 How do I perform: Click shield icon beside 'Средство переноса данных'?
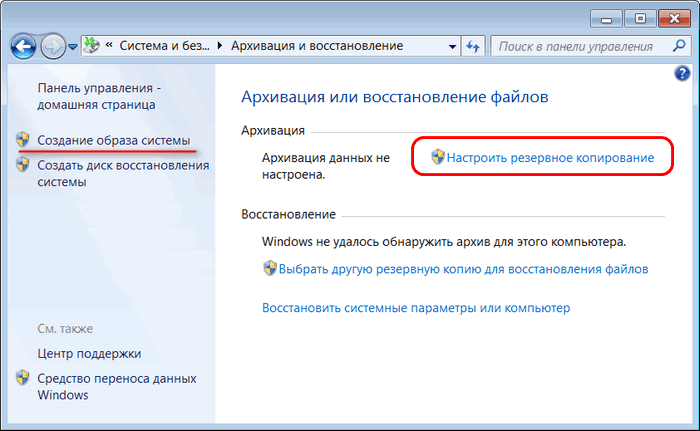pyautogui.click(x=23, y=378)
